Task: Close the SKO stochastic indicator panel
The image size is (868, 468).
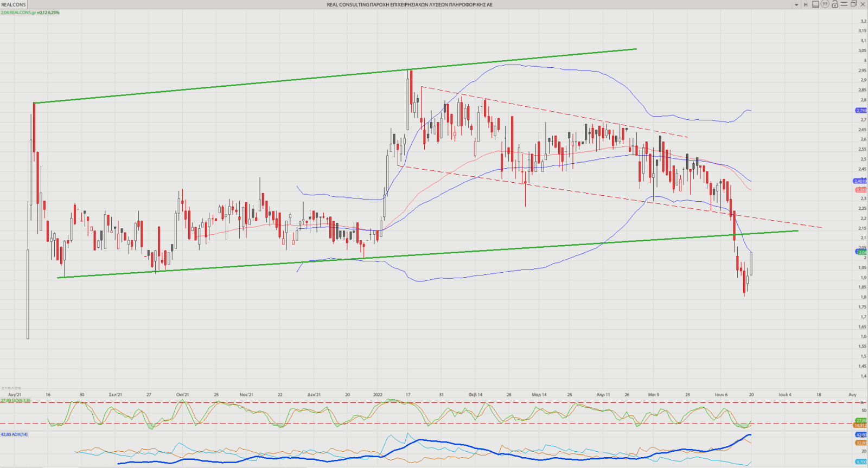Action: pyautogui.click(x=862, y=402)
